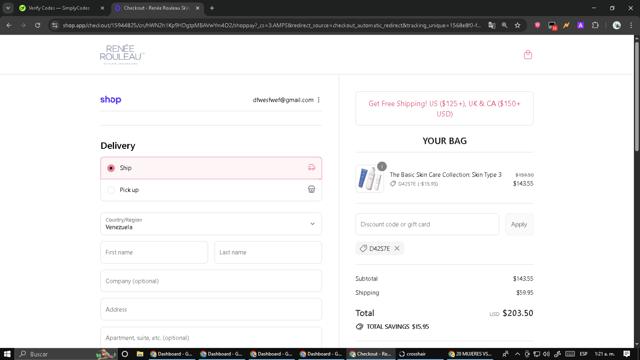The width and height of the screenshot is (640, 360).
Task: Select the Pick up delivery option
Action: pos(211,190)
